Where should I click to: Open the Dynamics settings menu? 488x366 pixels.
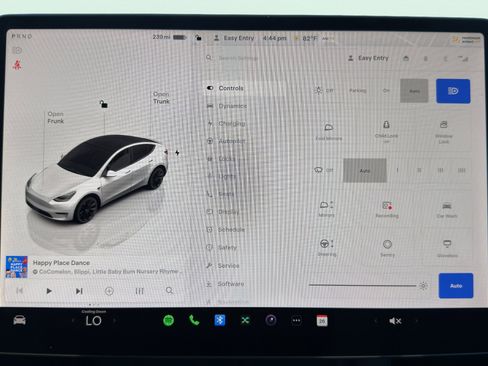tap(227, 106)
